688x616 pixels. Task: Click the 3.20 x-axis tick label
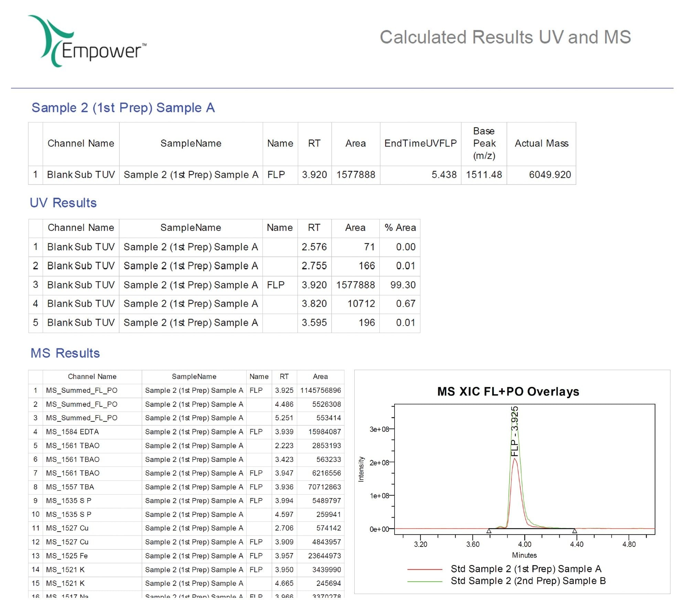click(420, 544)
